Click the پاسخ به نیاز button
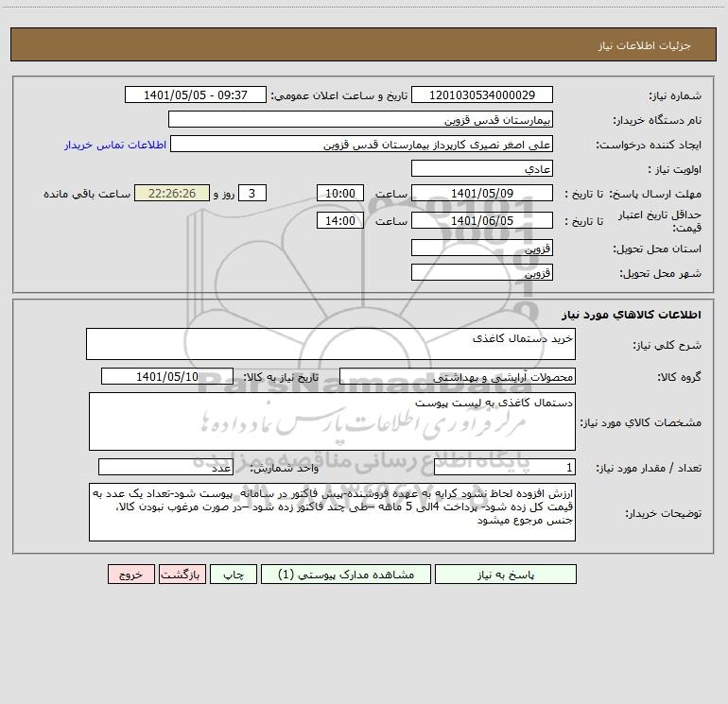Screen dimensions: 728x704 click(506, 575)
